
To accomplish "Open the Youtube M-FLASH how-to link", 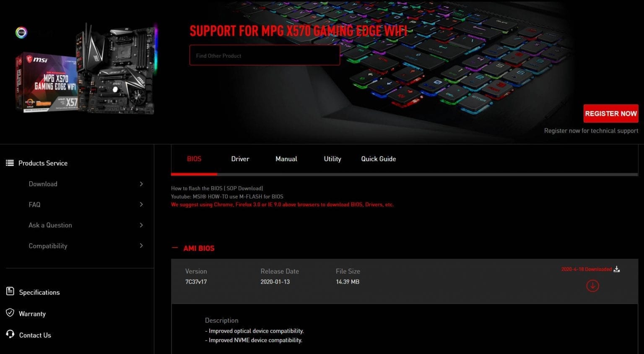I will coord(227,196).
